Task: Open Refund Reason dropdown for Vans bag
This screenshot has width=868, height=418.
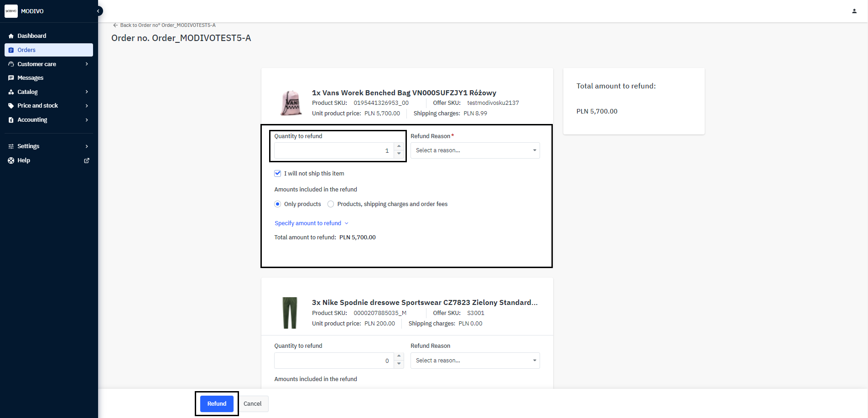Action: 474,150
